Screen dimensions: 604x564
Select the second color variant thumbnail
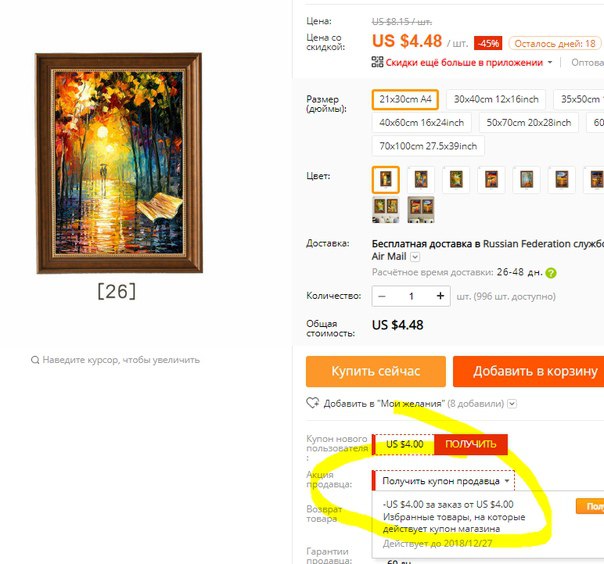coord(421,180)
